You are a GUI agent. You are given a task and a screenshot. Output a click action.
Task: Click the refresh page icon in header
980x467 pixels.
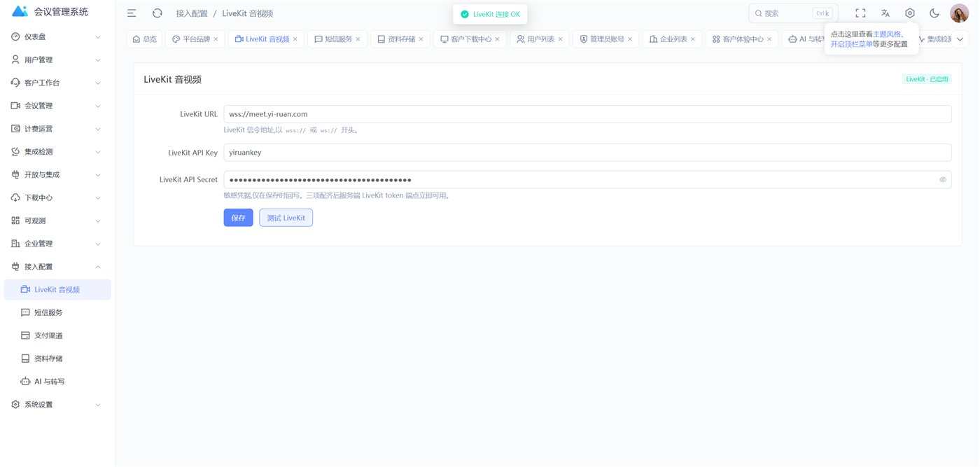click(x=157, y=13)
